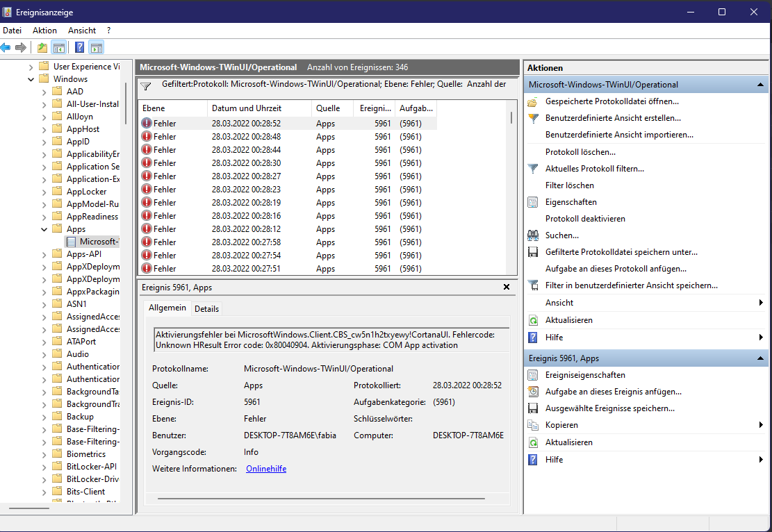Expand the Biometrics tree folder
This screenshot has height=532, width=772.
44,454
